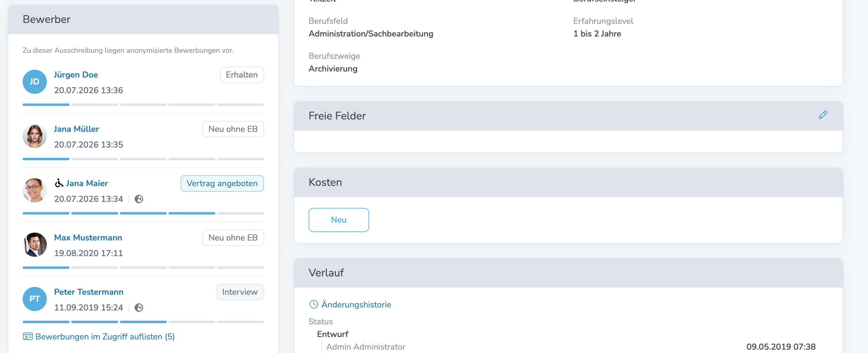This screenshot has height=353, width=868.
Task: Open Max Mustermann's profile photo
Action: pyautogui.click(x=34, y=245)
